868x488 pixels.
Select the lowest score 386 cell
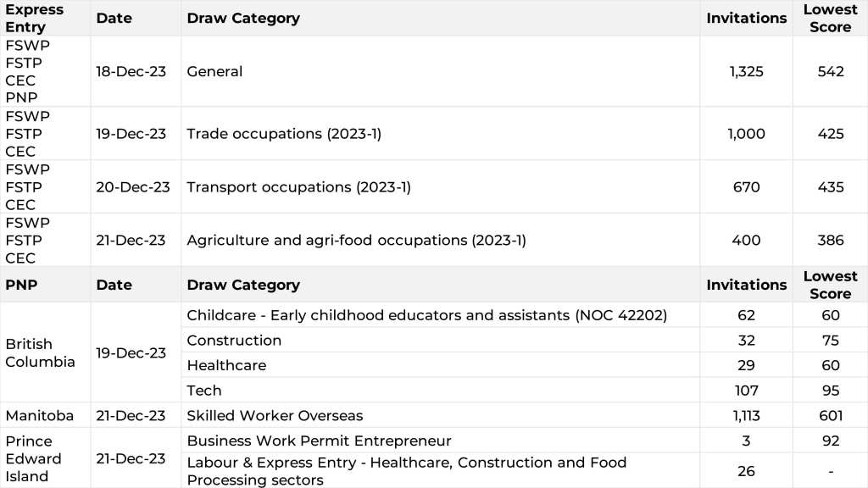point(830,241)
